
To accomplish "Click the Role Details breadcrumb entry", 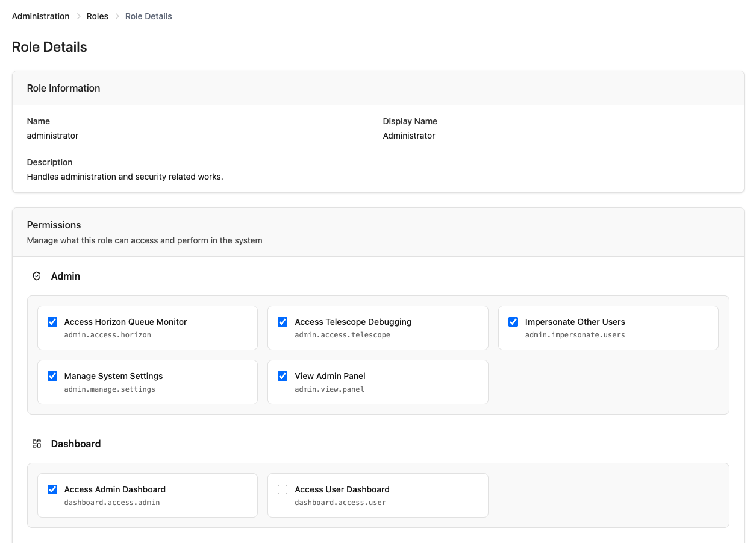I will tap(148, 16).
